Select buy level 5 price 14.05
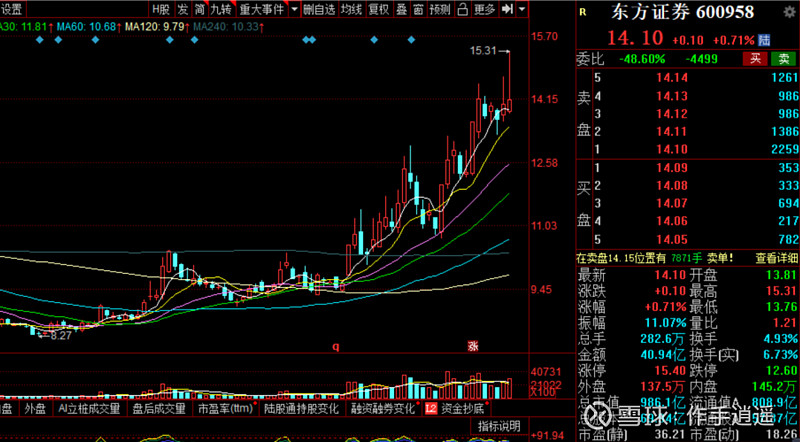 pos(672,239)
